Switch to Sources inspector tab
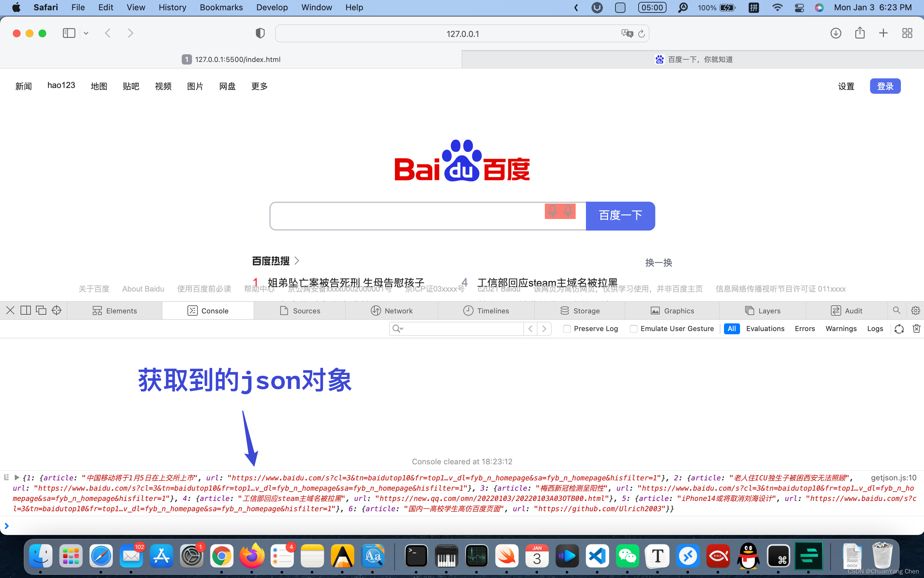 300,311
